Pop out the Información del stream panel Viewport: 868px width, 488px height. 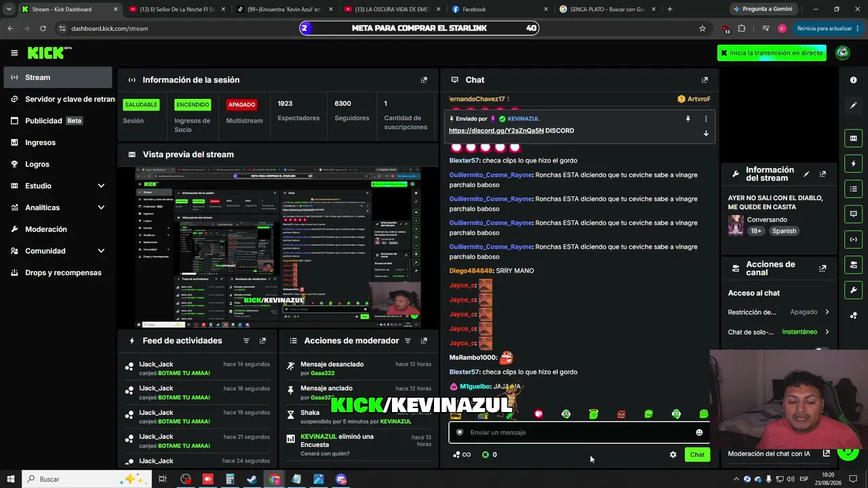pos(823,174)
